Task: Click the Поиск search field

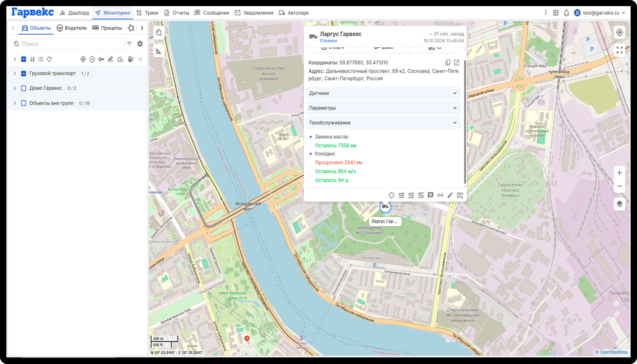Action: (x=67, y=44)
